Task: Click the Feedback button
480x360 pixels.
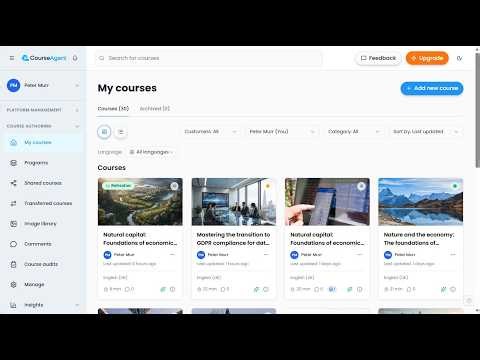Action: (378, 58)
